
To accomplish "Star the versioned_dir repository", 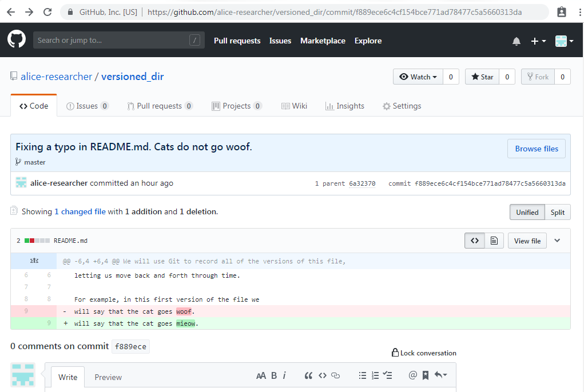I will (482, 77).
